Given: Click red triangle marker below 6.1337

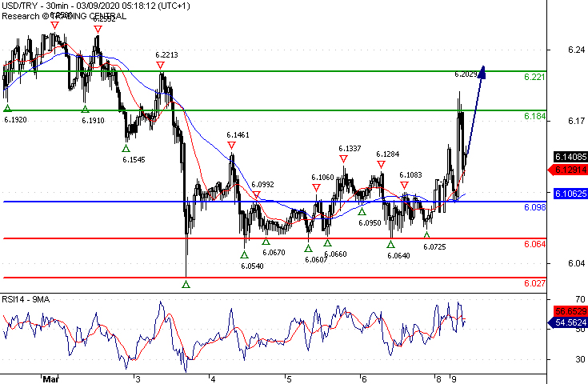Looking at the screenshot, I should click(x=343, y=159).
